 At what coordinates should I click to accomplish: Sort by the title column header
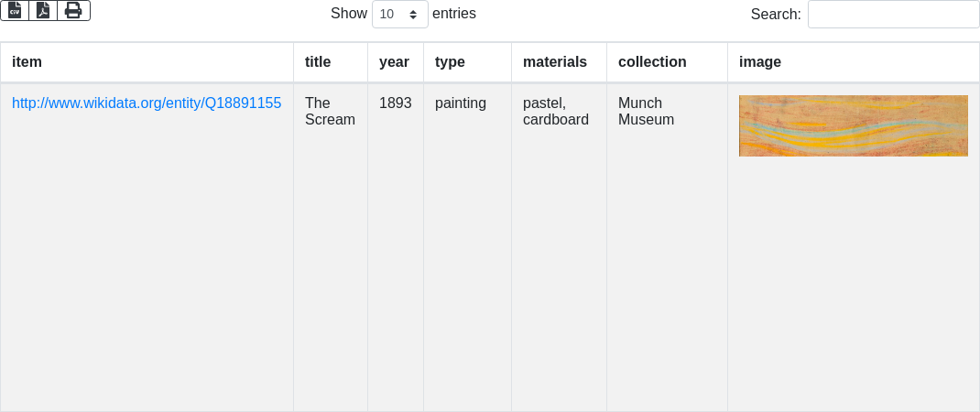coord(318,62)
